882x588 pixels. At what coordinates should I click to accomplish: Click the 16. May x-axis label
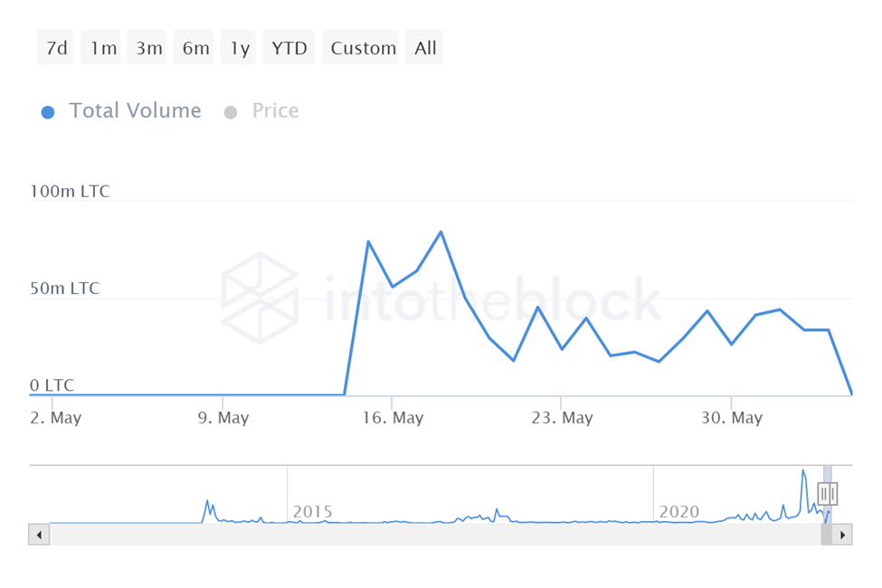click(393, 418)
